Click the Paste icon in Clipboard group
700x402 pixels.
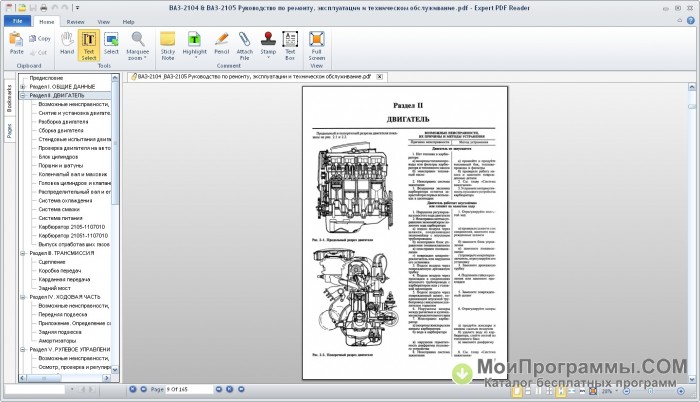(x=17, y=39)
